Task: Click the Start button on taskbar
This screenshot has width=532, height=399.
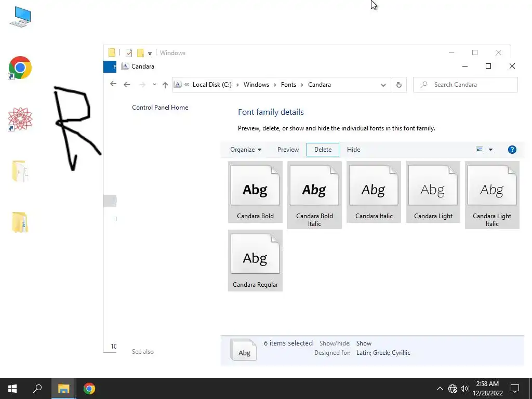Action: click(12, 389)
